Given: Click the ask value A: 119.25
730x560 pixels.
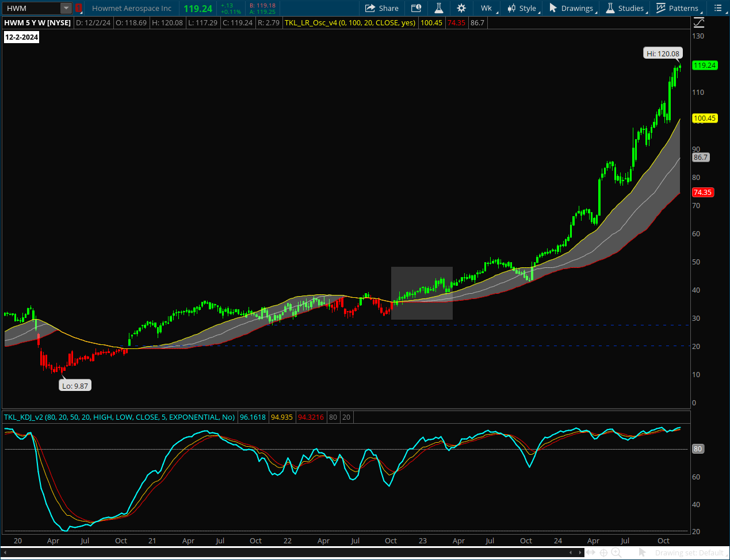Looking at the screenshot, I should click(262, 11).
